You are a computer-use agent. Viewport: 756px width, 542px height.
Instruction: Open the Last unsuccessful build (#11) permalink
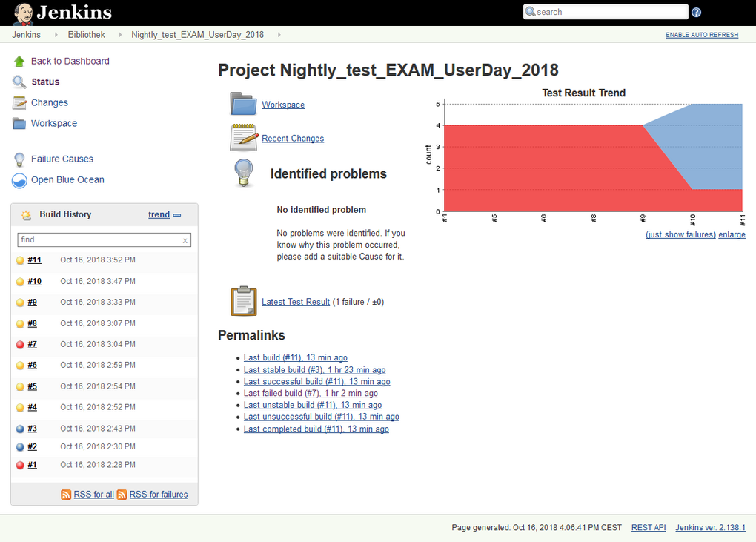click(x=321, y=417)
